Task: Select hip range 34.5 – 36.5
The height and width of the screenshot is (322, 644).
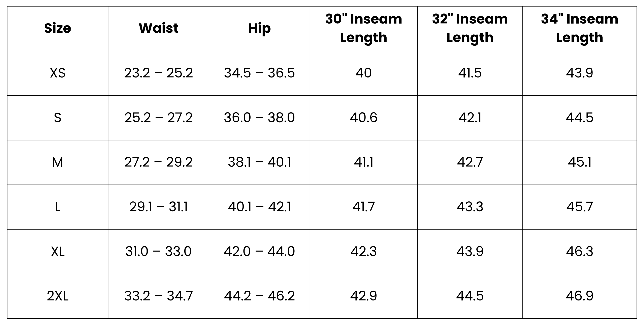Action: tap(259, 73)
